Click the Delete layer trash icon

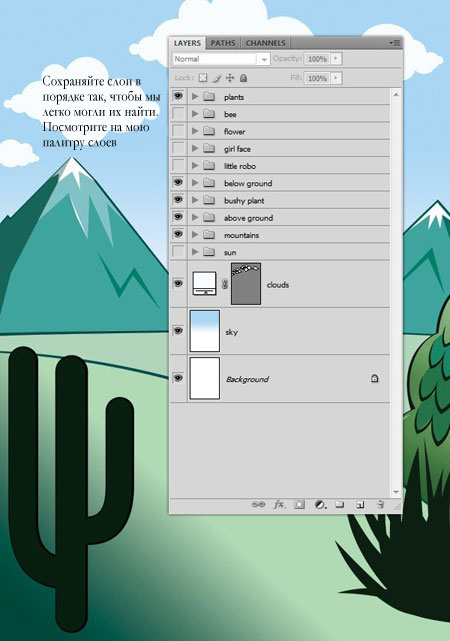point(380,504)
